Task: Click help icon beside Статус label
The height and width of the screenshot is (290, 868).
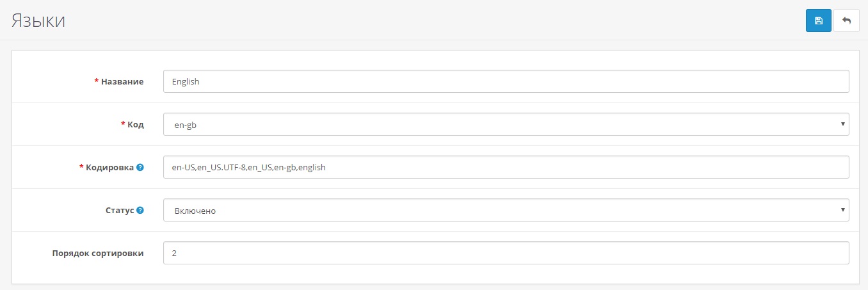Action: [x=140, y=210]
